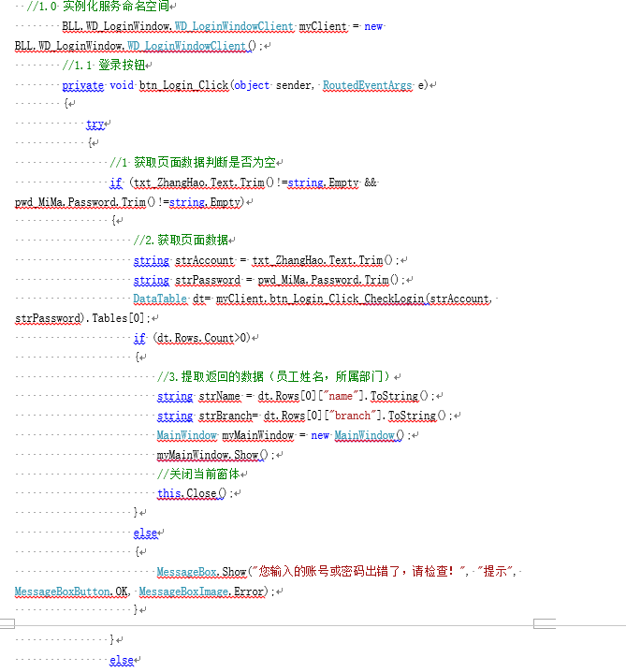Click the "DataTable" type name

click(x=160, y=299)
